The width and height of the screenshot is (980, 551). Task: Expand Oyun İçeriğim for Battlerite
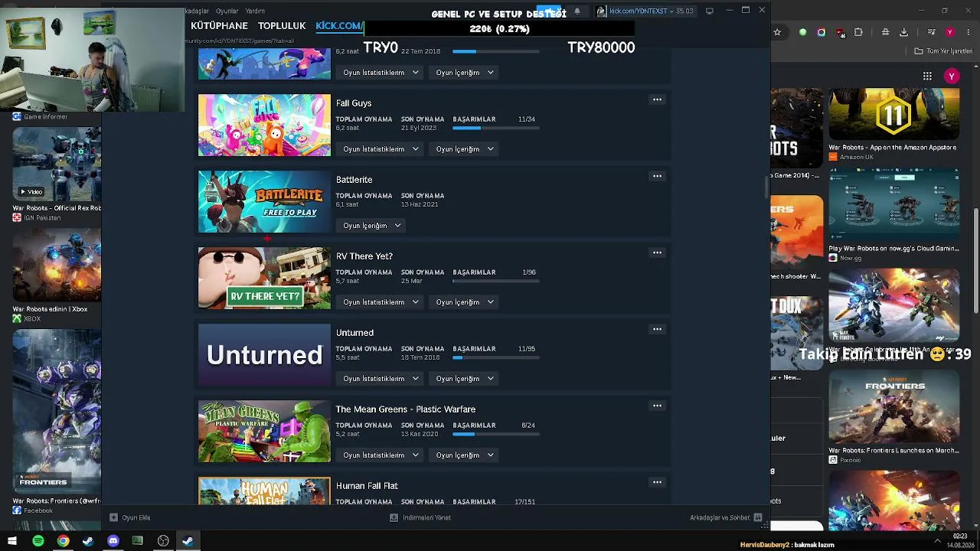click(x=372, y=226)
